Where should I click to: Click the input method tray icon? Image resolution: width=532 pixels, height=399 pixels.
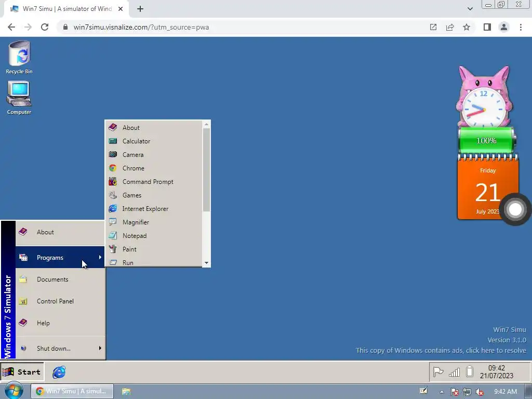pos(423,391)
